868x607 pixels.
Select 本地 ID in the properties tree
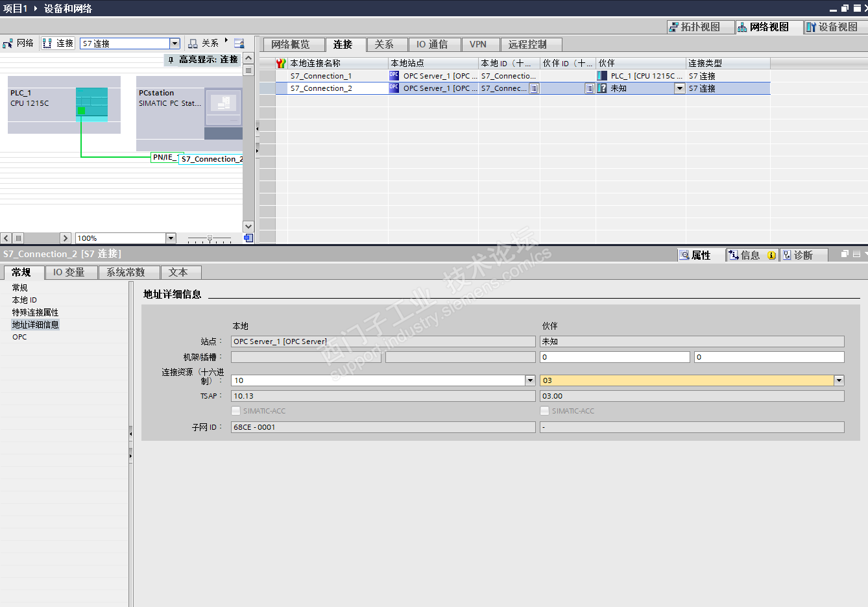[25, 300]
